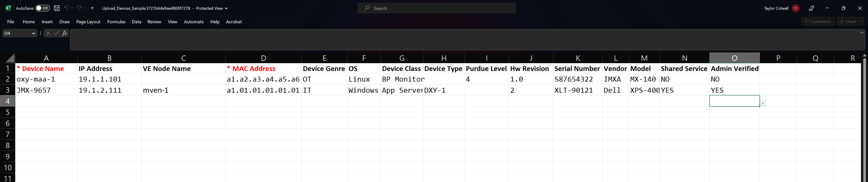Click the pen ink icon near account

pyautogui.click(x=811, y=8)
